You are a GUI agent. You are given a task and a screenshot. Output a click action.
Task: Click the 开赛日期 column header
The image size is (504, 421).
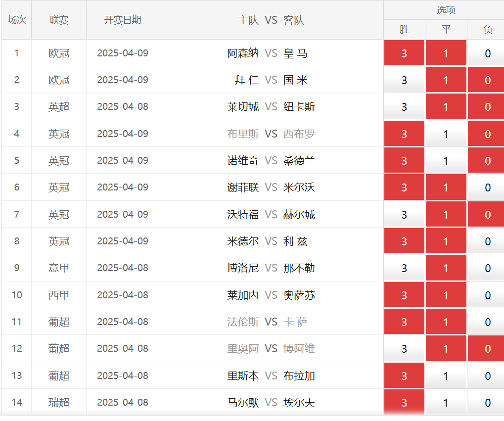pos(122,20)
